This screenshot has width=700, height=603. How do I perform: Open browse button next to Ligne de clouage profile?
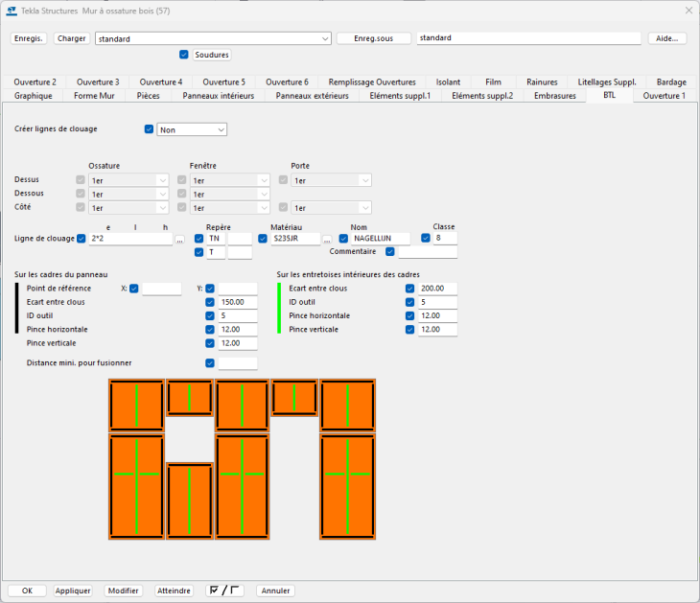[179, 240]
